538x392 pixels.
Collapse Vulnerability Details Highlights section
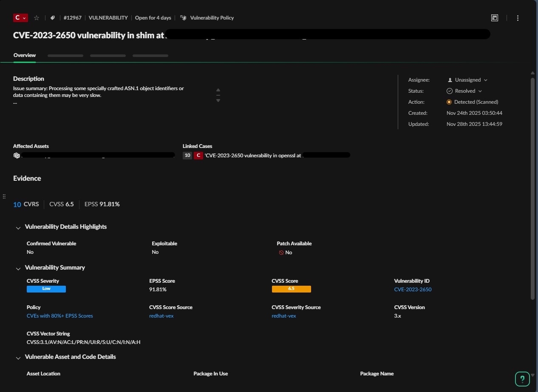point(18,228)
